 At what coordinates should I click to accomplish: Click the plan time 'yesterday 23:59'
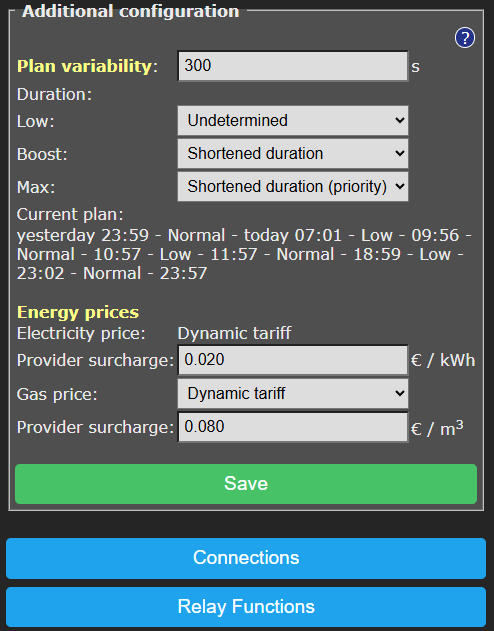point(83,236)
